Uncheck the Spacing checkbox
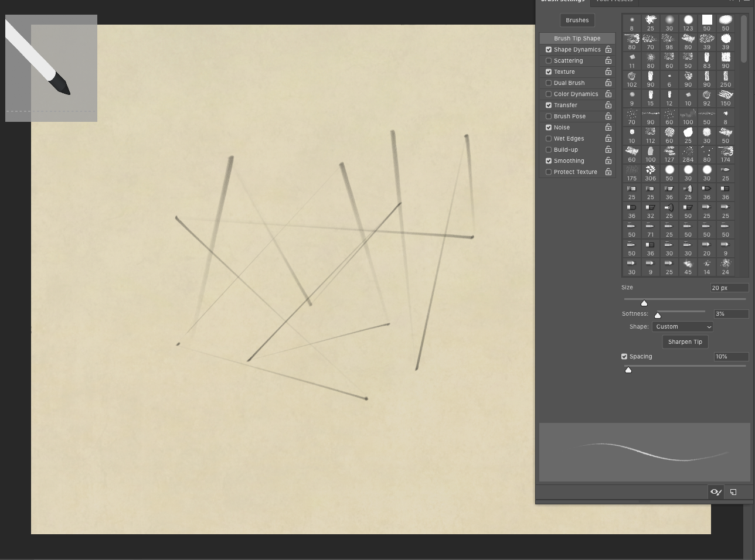755x560 pixels. (624, 357)
